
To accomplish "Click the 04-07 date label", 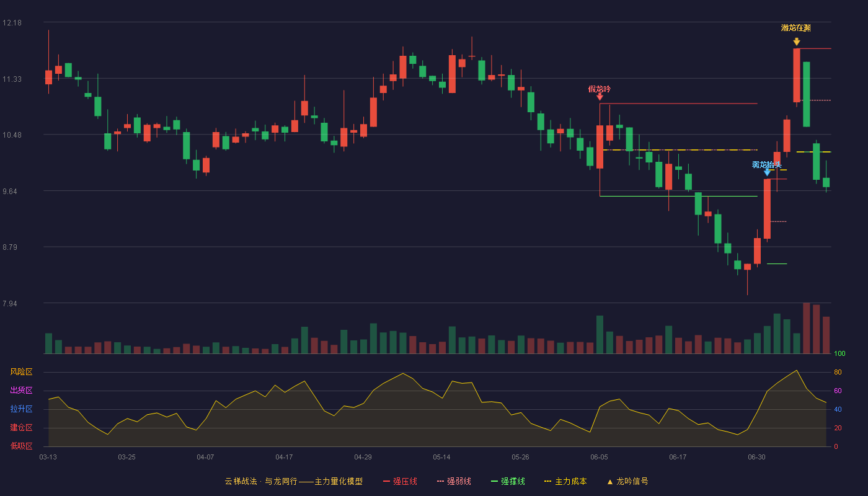I will [205, 457].
